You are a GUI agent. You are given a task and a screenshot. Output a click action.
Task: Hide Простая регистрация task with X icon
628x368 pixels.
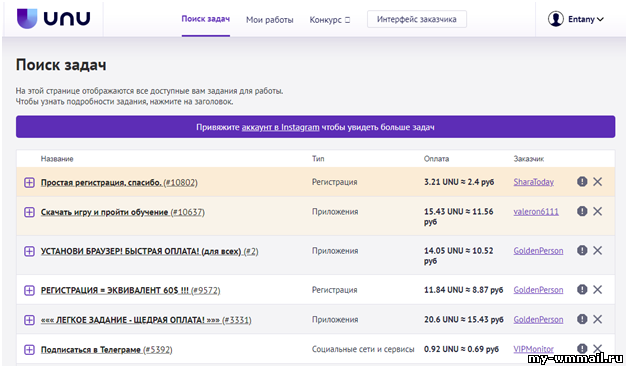[597, 181]
